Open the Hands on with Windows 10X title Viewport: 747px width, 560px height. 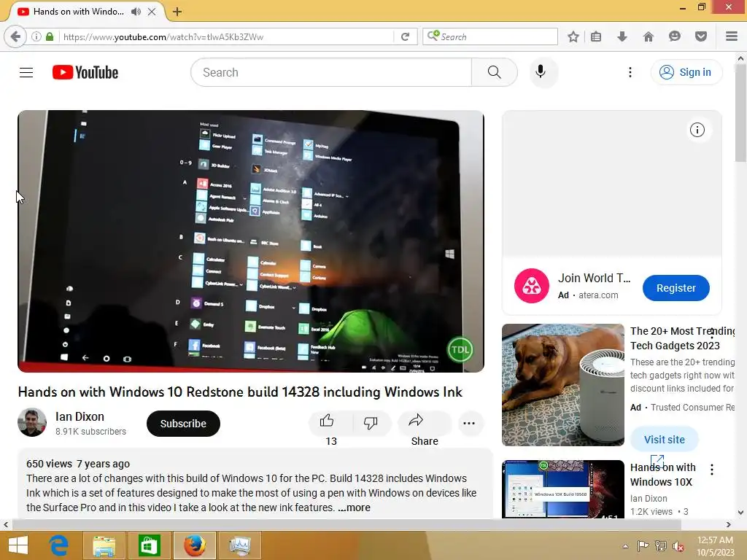click(662, 475)
